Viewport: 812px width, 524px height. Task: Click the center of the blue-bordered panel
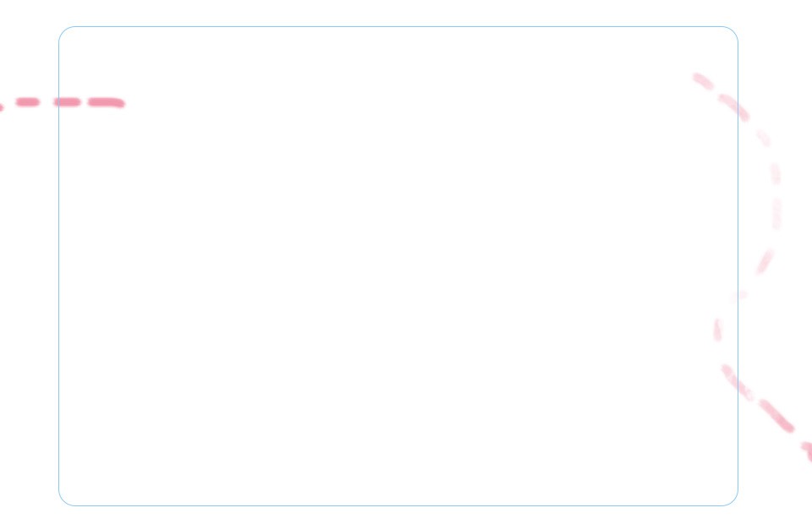[x=398, y=266]
